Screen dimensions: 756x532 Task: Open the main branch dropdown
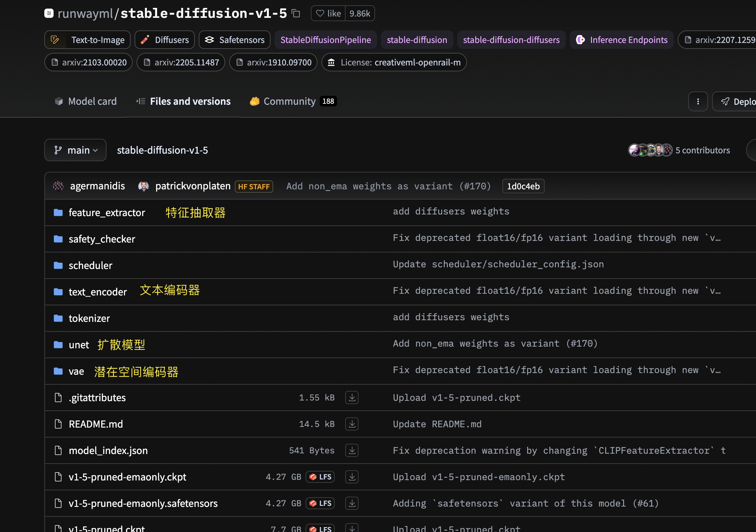(75, 150)
